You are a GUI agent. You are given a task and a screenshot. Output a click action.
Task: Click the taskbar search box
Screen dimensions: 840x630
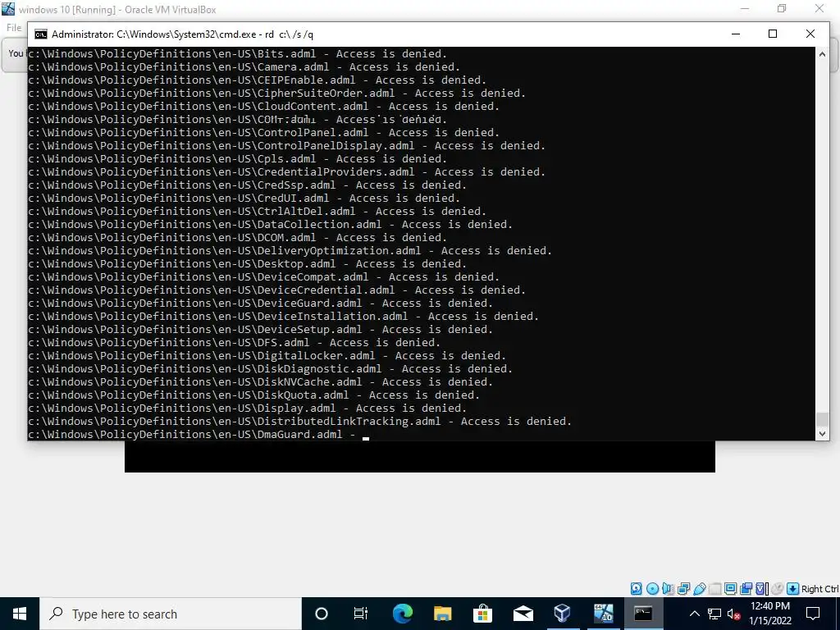coord(171,614)
